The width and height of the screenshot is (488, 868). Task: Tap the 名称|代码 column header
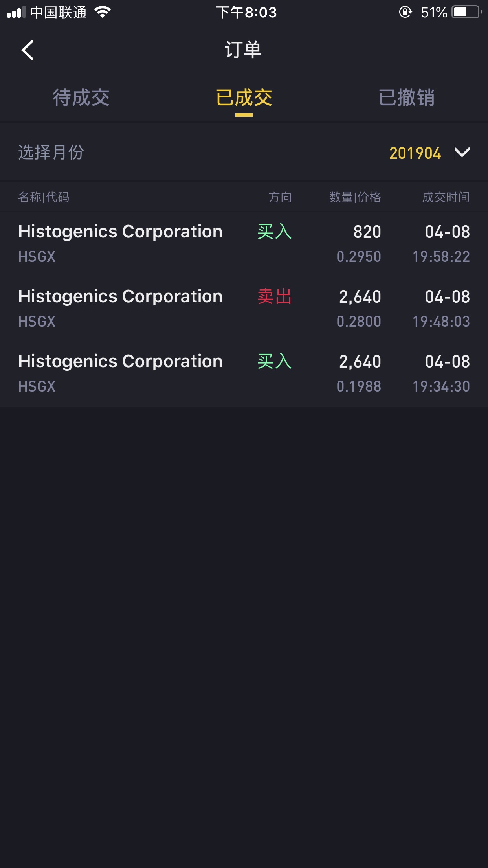click(x=44, y=197)
